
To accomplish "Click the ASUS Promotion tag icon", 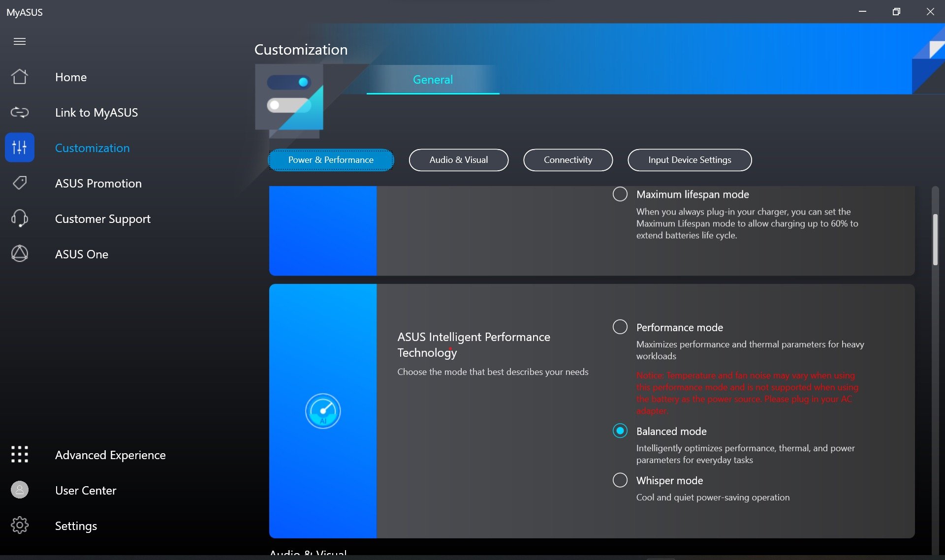I will 19,182.
